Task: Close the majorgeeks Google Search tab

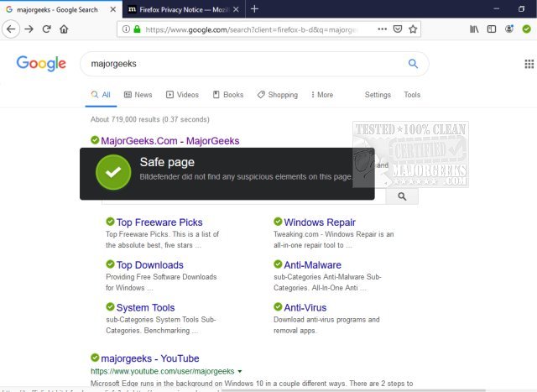Action: coord(112,9)
